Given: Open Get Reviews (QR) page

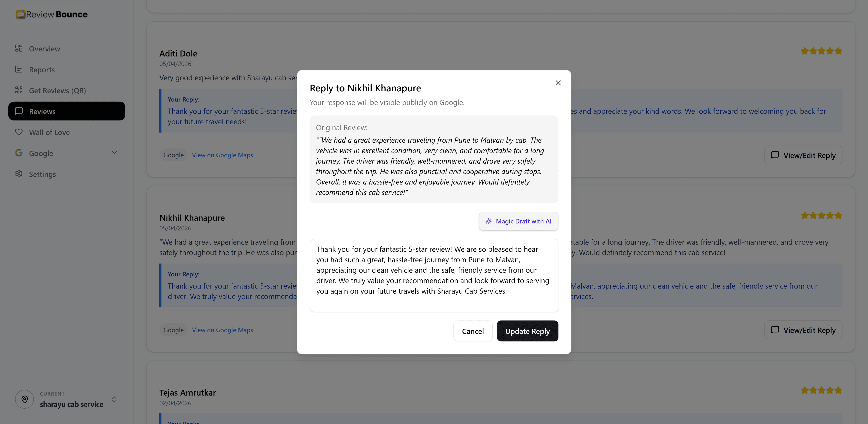Looking at the screenshot, I should click(x=67, y=90).
